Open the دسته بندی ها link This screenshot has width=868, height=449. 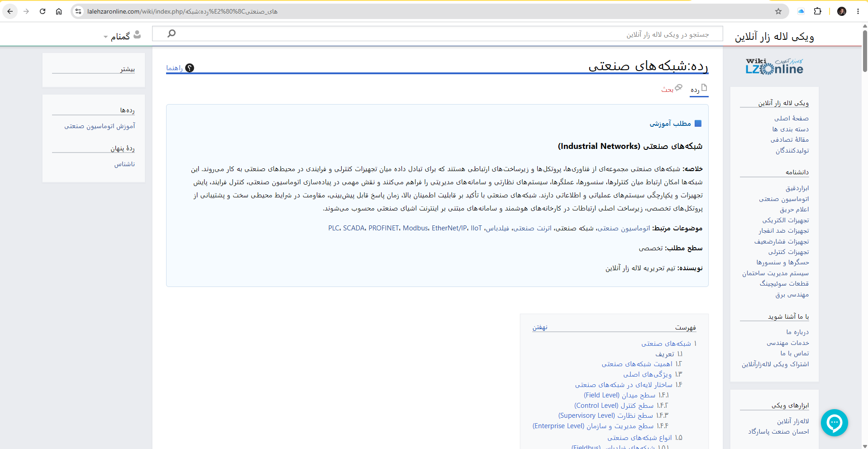click(x=790, y=129)
